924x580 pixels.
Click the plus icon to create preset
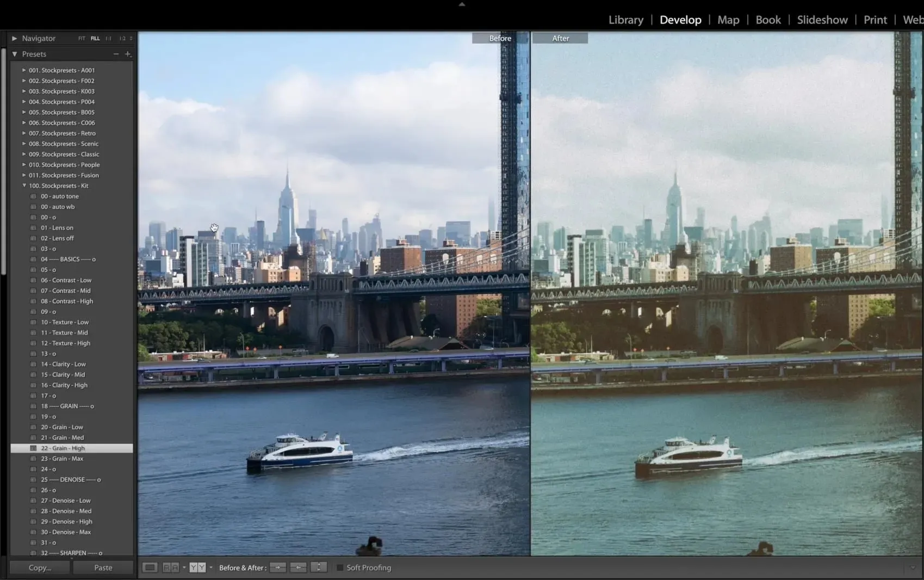click(128, 54)
